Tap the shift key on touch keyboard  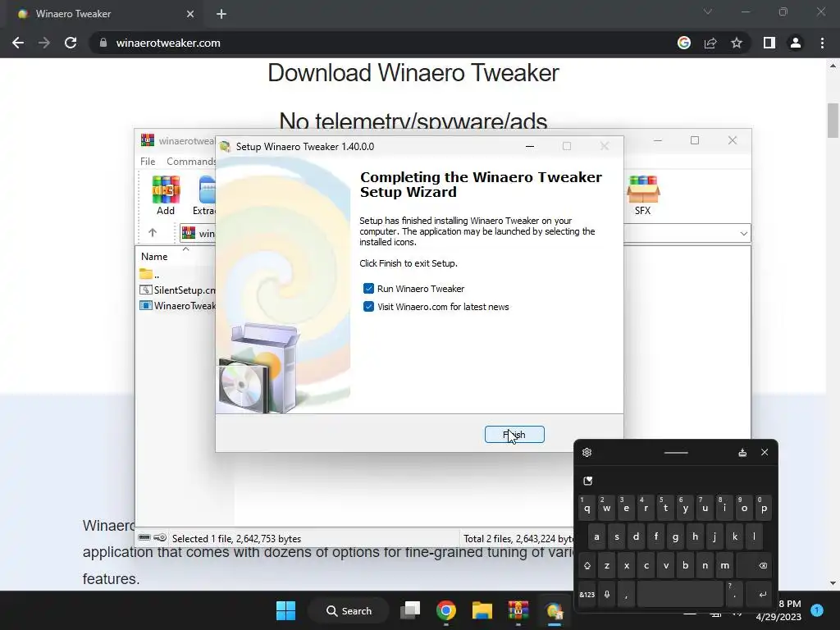click(587, 566)
